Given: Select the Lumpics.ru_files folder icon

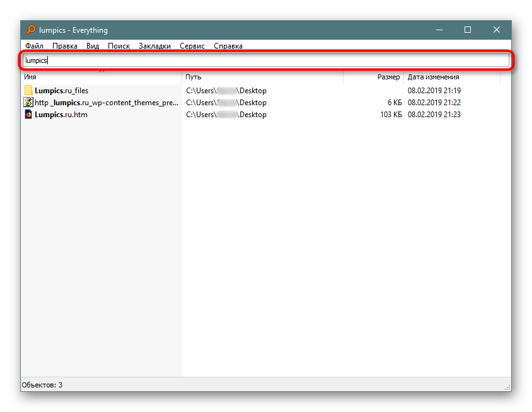Looking at the screenshot, I should (x=28, y=91).
